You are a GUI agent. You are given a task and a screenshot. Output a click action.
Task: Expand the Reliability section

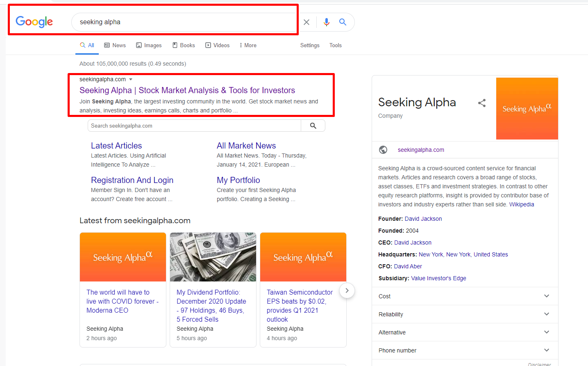click(465, 314)
